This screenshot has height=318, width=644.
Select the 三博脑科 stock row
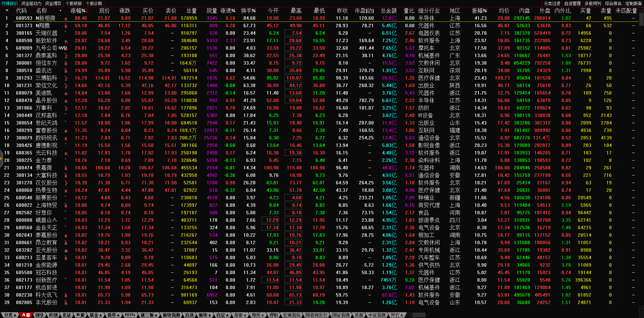click(47, 78)
